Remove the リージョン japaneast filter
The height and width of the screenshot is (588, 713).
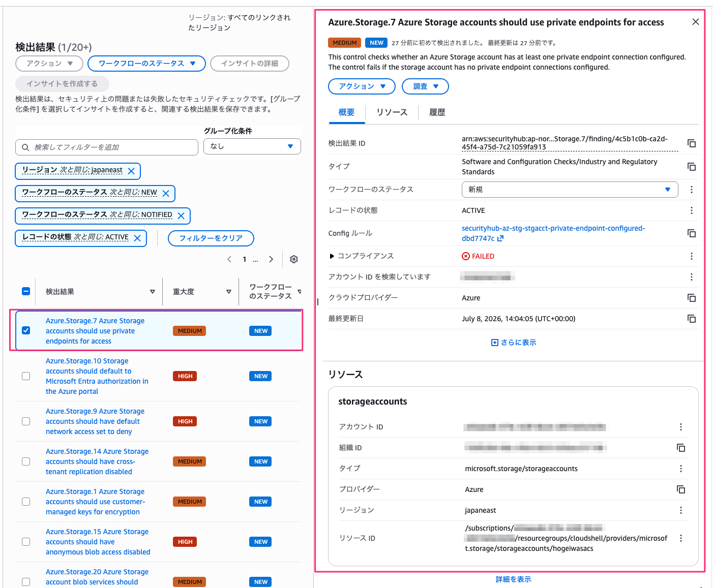point(131,171)
